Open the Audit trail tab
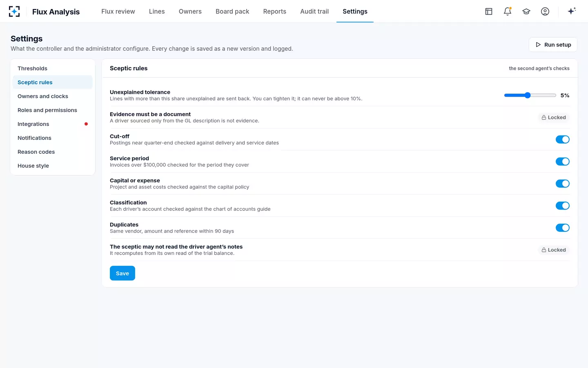588x368 pixels. pyautogui.click(x=314, y=11)
